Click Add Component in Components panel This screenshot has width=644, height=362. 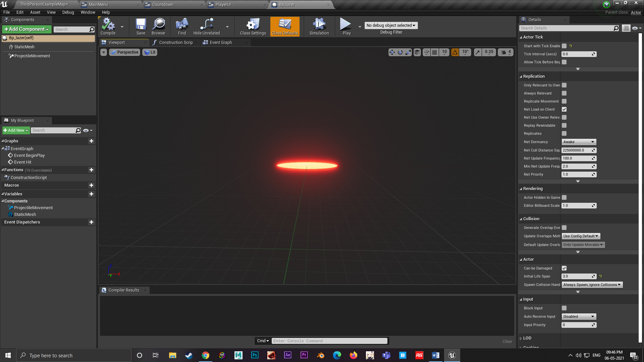coord(26,29)
